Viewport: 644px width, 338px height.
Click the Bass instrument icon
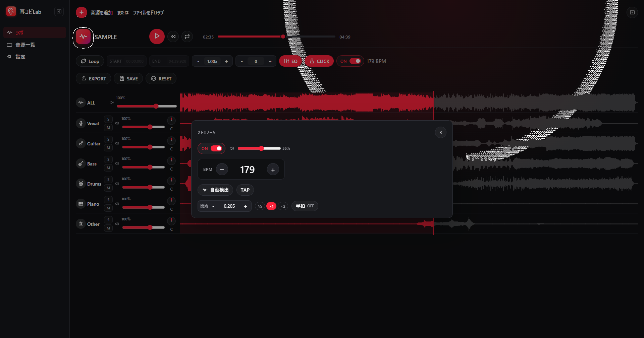click(81, 163)
